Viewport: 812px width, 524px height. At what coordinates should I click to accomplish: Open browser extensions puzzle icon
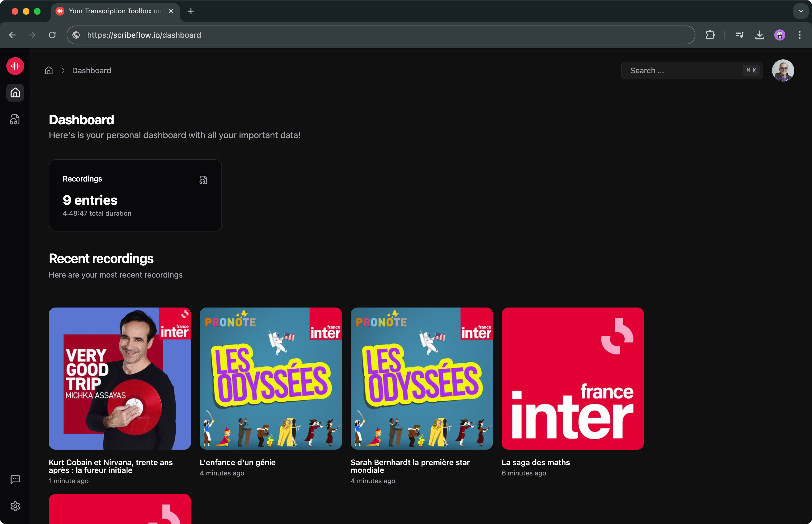[710, 35]
